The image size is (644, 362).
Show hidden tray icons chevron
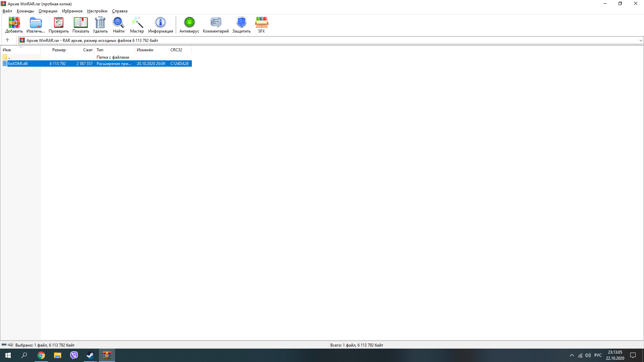[x=572, y=355]
